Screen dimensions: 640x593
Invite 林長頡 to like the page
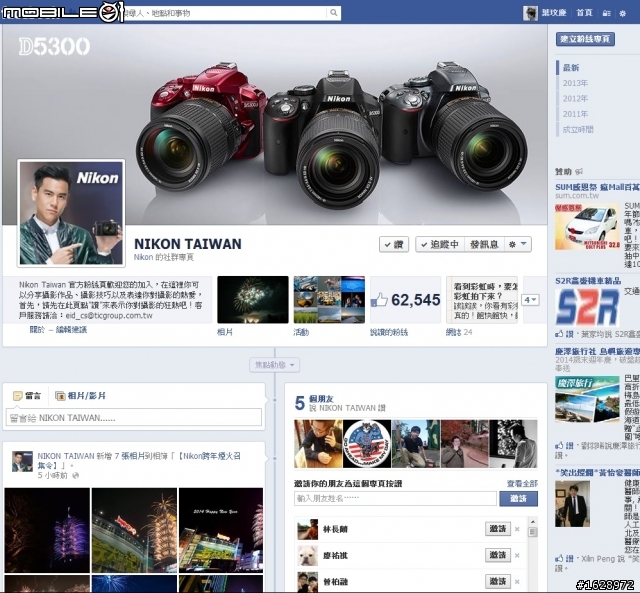click(x=498, y=529)
